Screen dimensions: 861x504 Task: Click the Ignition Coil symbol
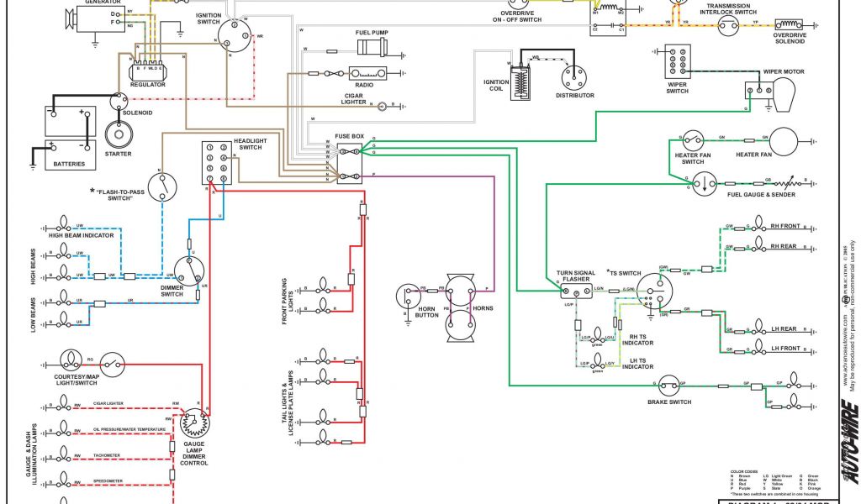coord(520,84)
